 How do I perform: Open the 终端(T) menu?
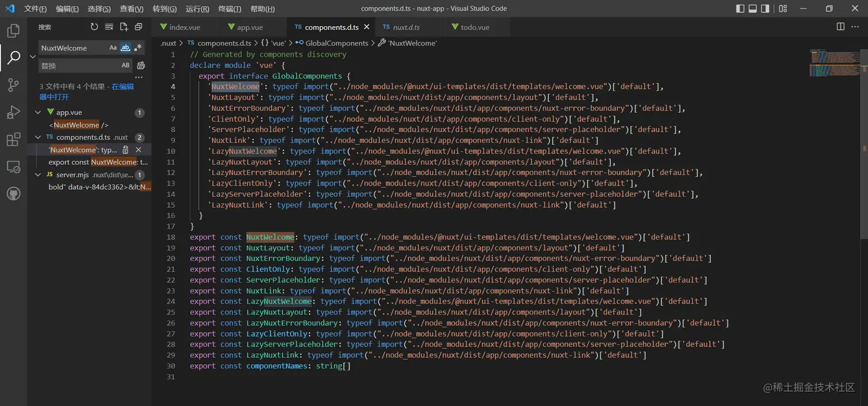pos(230,9)
